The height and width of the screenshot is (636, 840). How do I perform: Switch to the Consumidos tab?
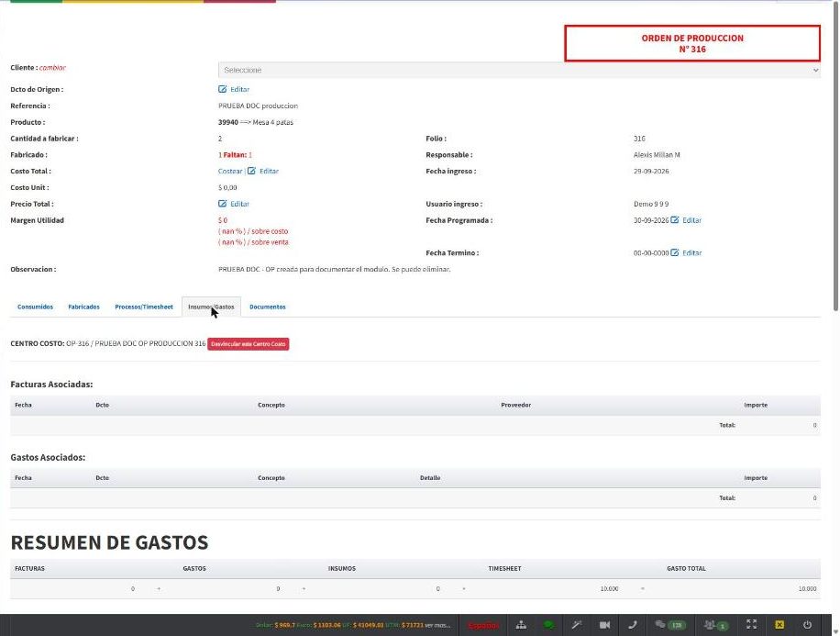[x=36, y=307]
